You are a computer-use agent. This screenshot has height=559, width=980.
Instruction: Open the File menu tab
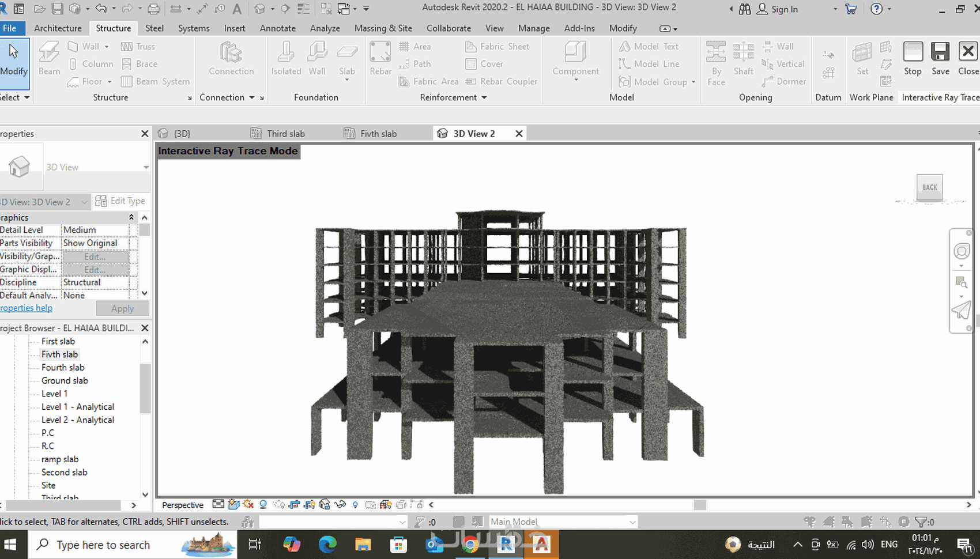[12, 28]
